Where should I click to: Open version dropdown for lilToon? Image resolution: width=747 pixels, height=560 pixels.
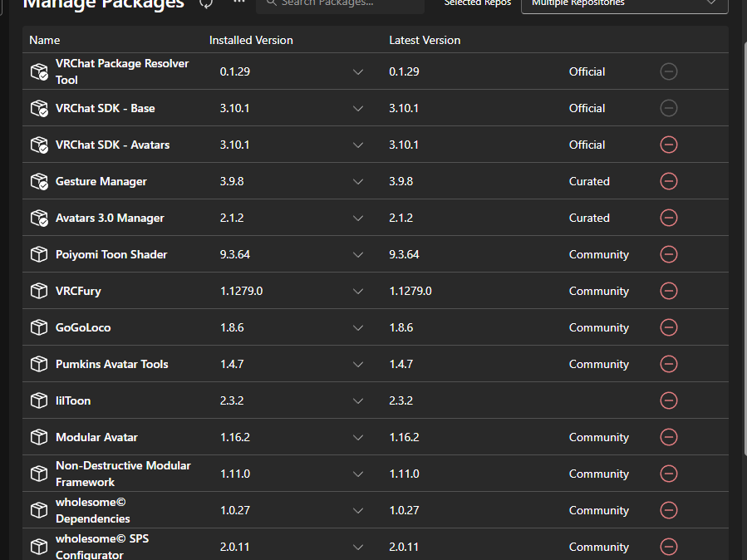358,401
